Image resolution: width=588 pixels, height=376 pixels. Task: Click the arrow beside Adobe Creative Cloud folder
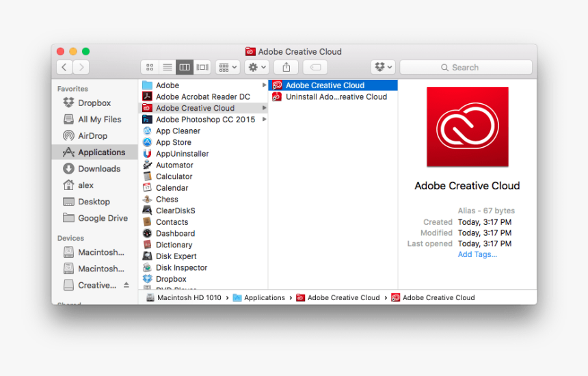pos(265,108)
